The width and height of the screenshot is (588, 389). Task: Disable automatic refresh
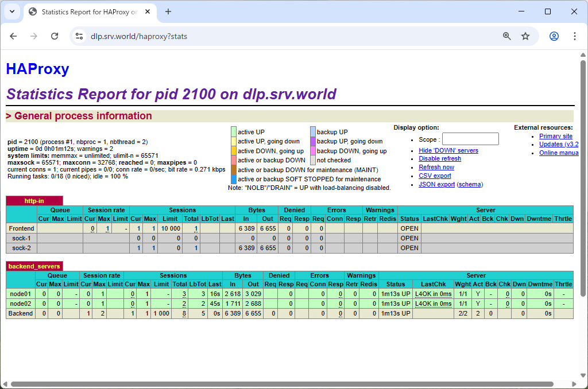440,158
